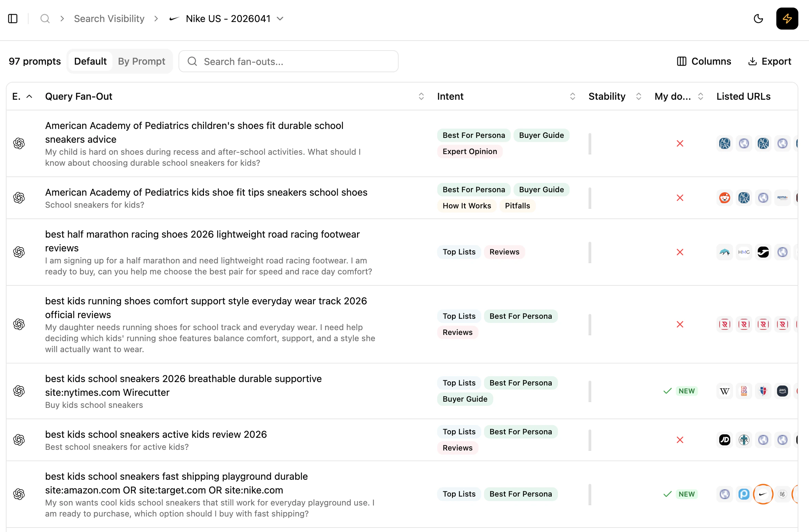The height and width of the screenshot is (532, 809).
Task: Open the HMG favicon in half marathon row
Action: pyautogui.click(x=744, y=252)
